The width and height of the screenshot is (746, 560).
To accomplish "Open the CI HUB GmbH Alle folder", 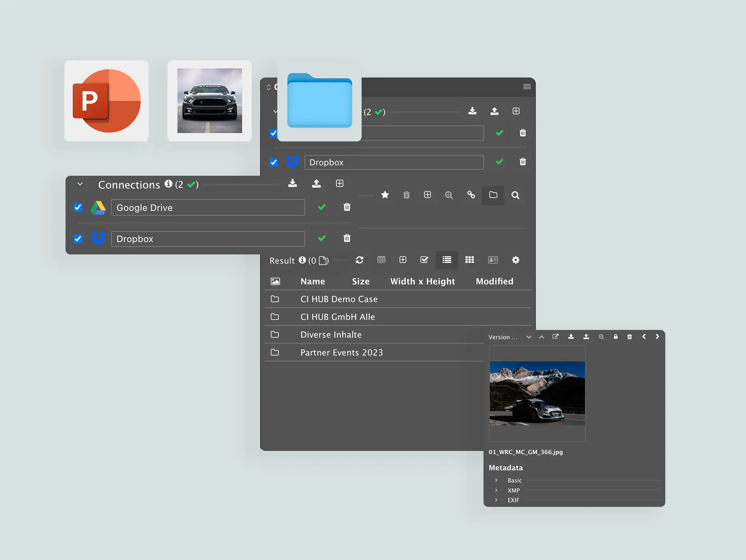I will click(x=398, y=317).
